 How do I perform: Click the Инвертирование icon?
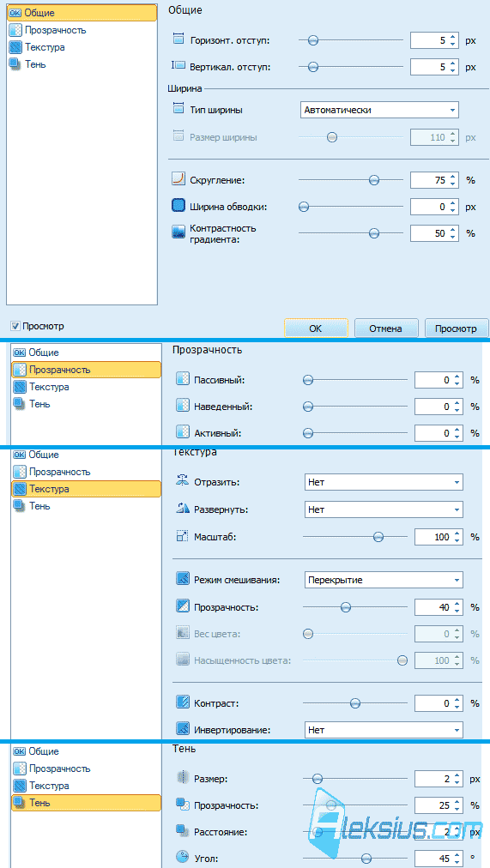click(x=182, y=729)
